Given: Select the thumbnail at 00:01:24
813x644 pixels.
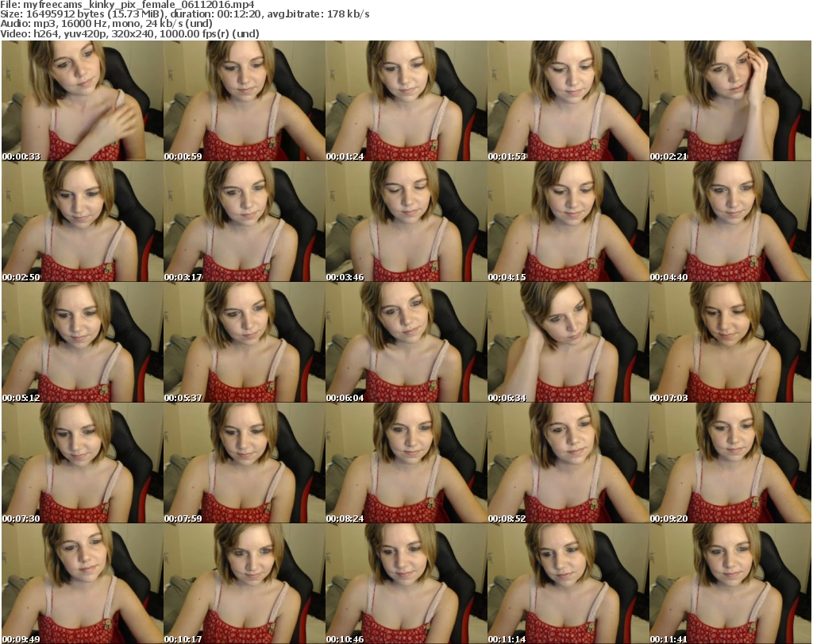Looking at the screenshot, I should click(x=406, y=101).
